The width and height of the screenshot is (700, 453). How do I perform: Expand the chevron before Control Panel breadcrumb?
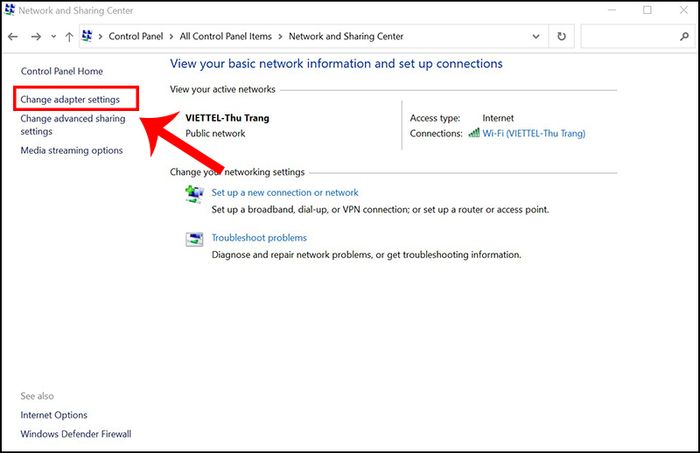click(x=100, y=37)
